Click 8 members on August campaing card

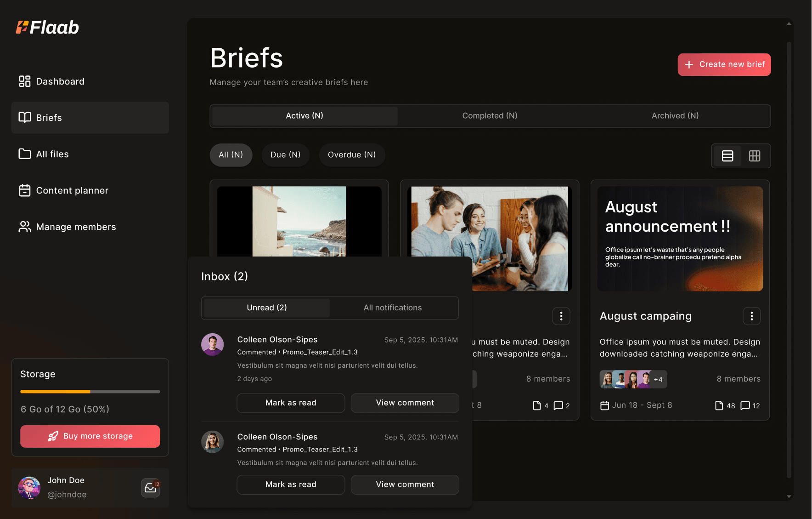[x=739, y=379]
